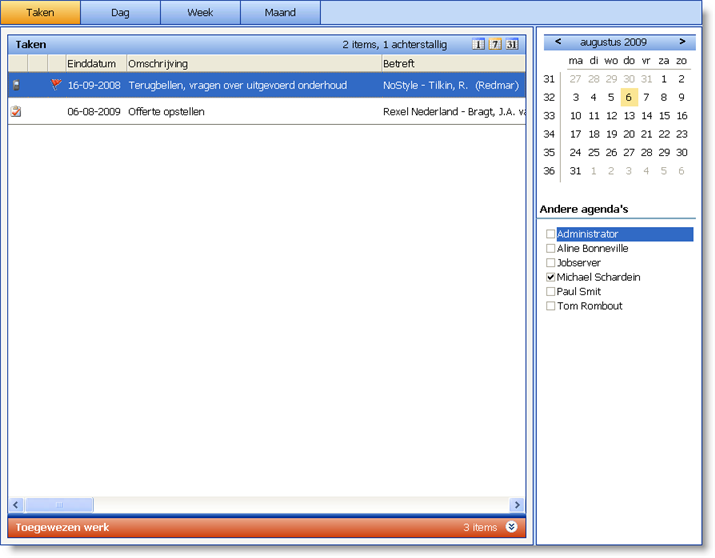The width and height of the screenshot is (715, 558).
Task: Show 31-day view icon in Taken header
Action: [512, 44]
